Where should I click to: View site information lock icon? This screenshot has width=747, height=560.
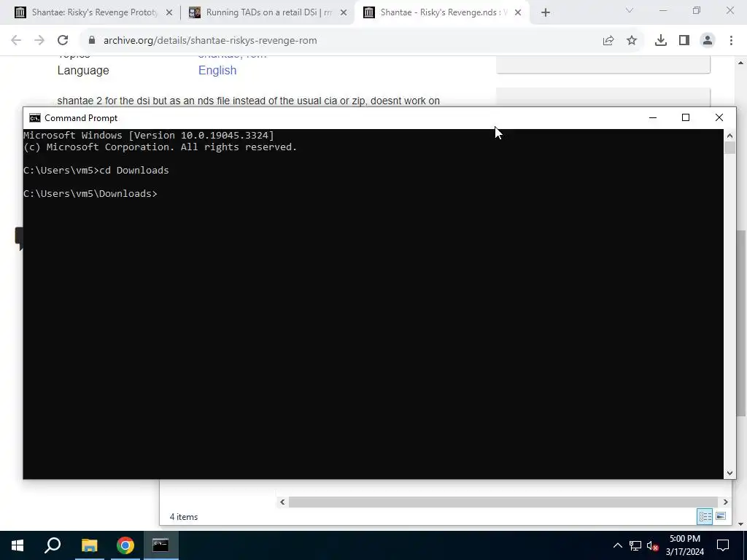coord(92,41)
